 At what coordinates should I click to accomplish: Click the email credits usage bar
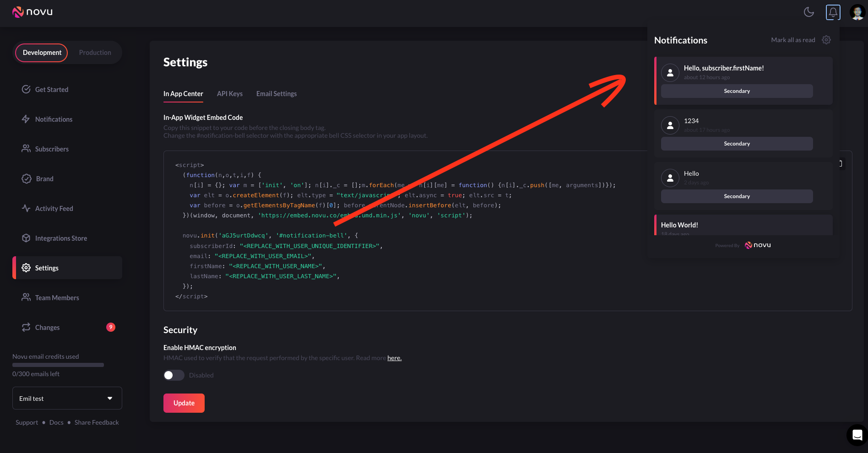pyautogui.click(x=58, y=365)
